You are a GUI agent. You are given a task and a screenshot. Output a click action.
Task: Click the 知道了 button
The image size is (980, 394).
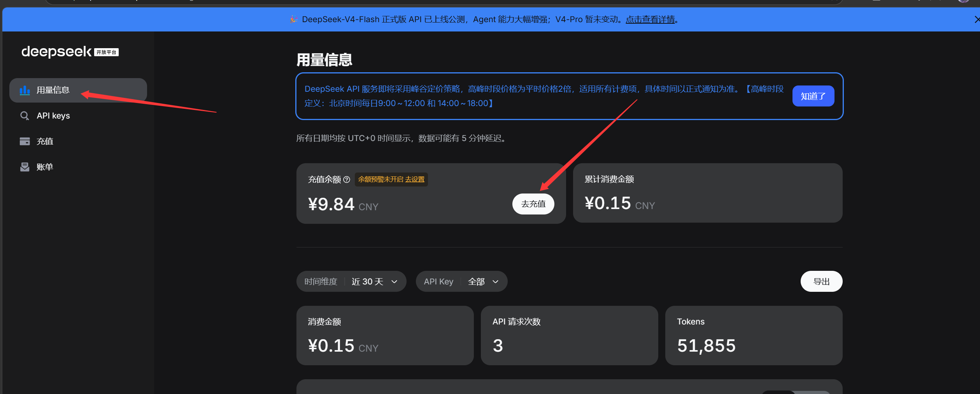coord(813,96)
